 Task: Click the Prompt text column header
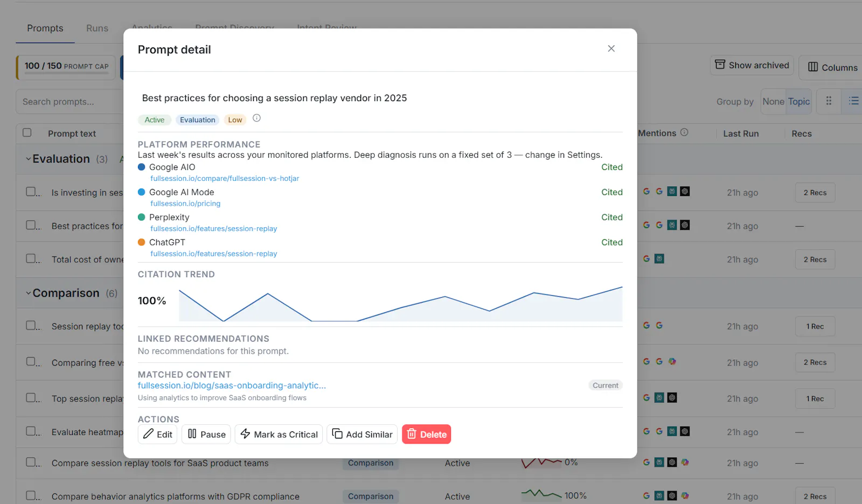[x=72, y=134]
